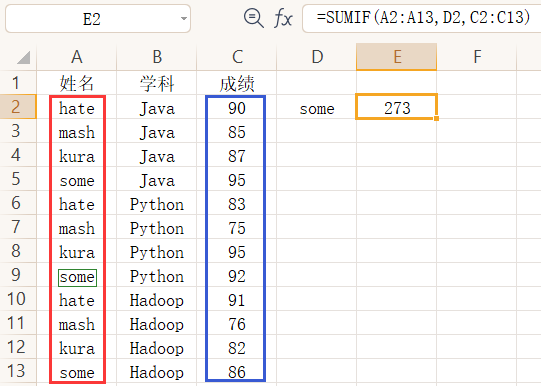This screenshot has height=386, width=541.
Task: Select row 1 header
Action: tap(18, 83)
